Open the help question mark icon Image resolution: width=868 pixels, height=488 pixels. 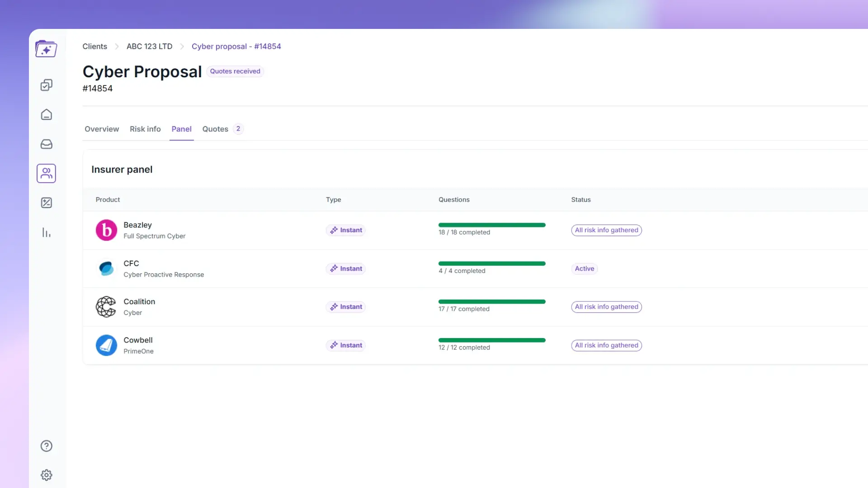tap(46, 446)
